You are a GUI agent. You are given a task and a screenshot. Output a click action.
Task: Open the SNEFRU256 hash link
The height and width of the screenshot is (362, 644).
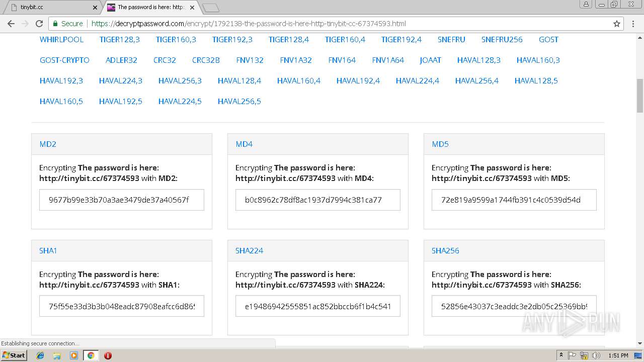pyautogui.click(x=502, y=39)
